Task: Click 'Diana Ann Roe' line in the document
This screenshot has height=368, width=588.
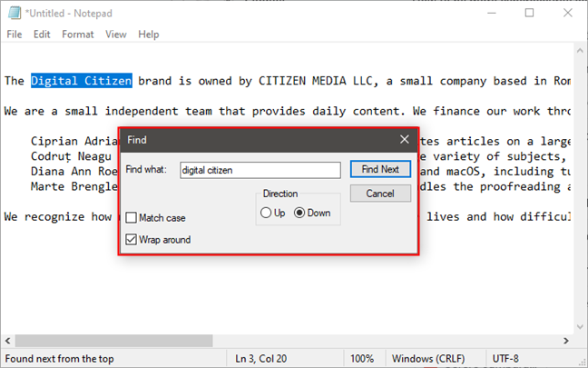Action: coord(74,172)
